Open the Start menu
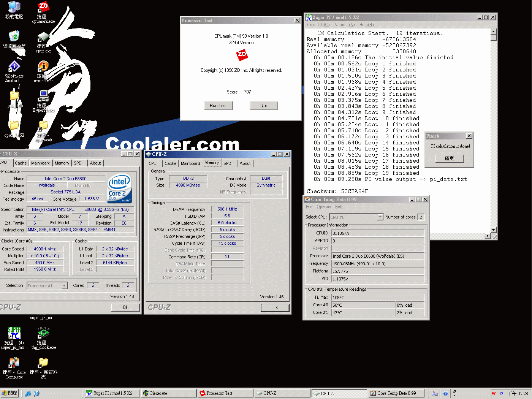Screen dimensions: 532x399 coord(10,393)
